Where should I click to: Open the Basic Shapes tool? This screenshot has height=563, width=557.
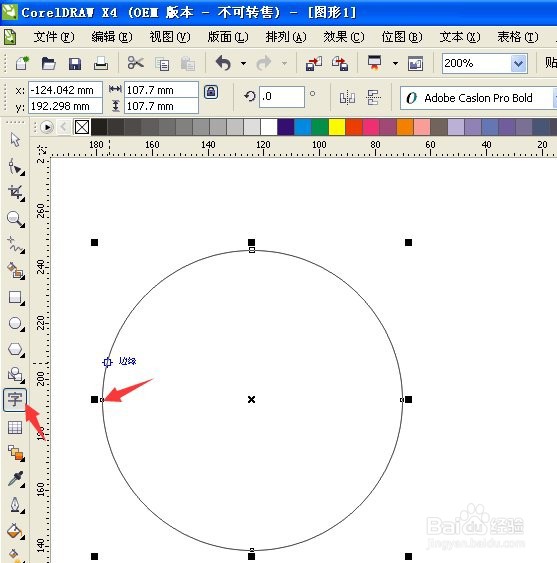click(16, 374)
